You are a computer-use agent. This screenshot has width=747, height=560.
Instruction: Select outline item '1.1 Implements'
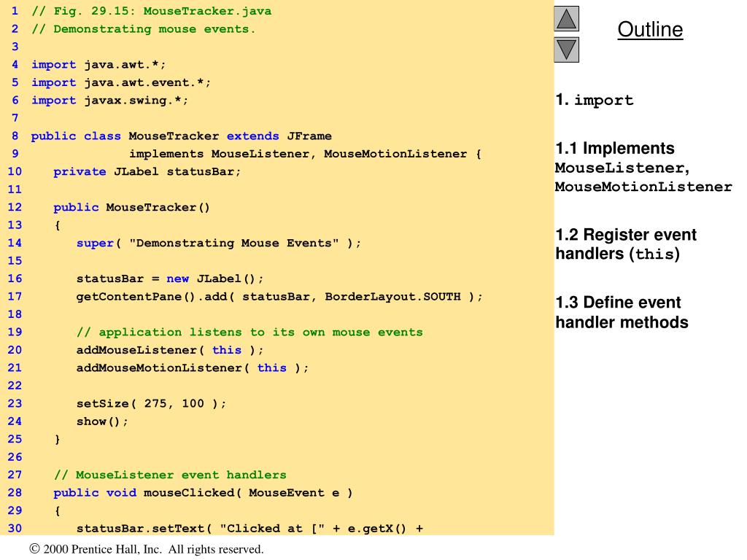tap(615, 148)
